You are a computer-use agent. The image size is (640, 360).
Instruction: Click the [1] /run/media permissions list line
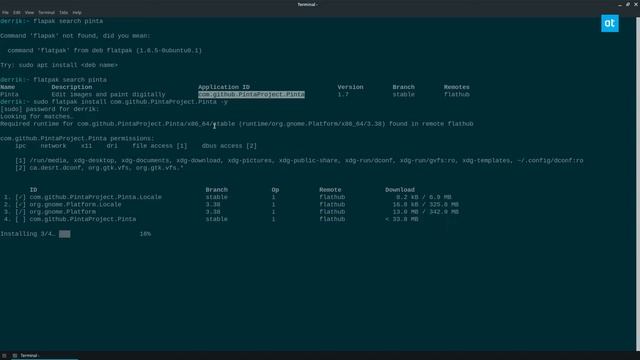[x=299, y=160]
